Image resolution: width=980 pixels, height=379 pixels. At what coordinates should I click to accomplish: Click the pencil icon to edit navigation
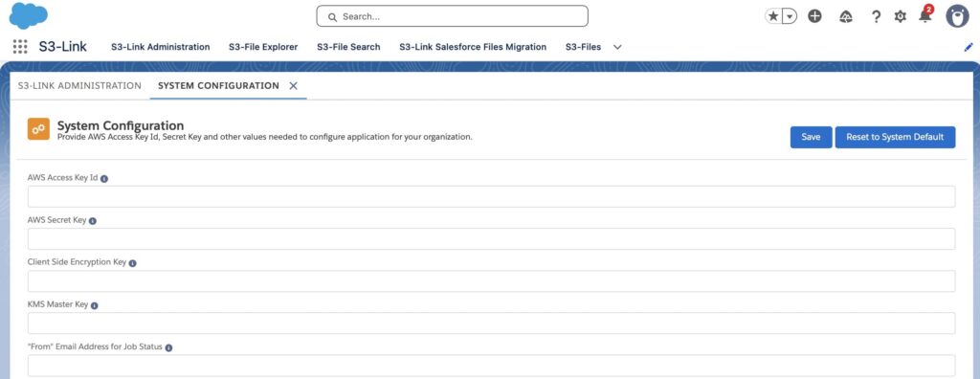point(969,47)
